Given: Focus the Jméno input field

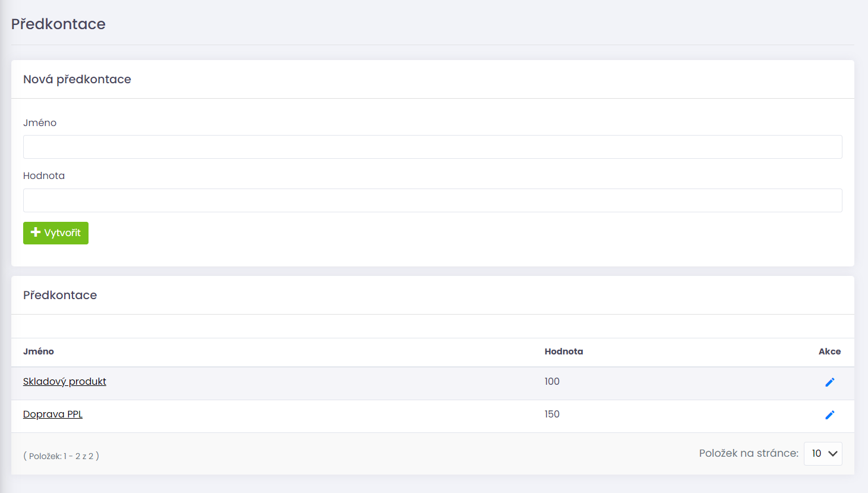Looking at the screenshot, I should [433, 147].
